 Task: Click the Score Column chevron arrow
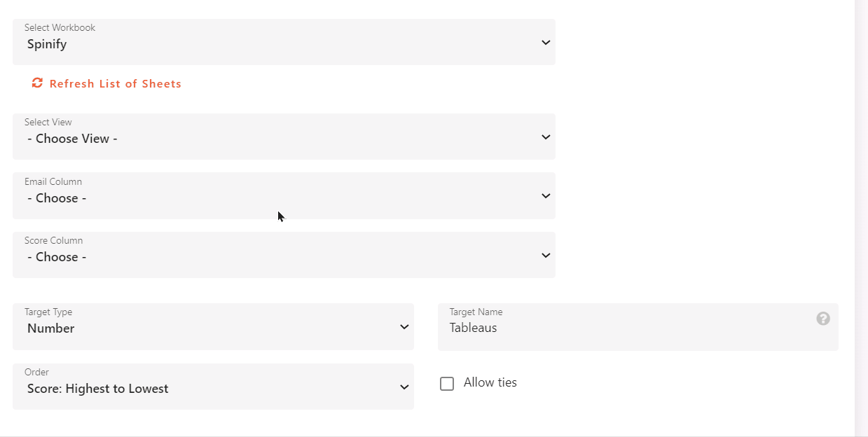click(546, 255)
